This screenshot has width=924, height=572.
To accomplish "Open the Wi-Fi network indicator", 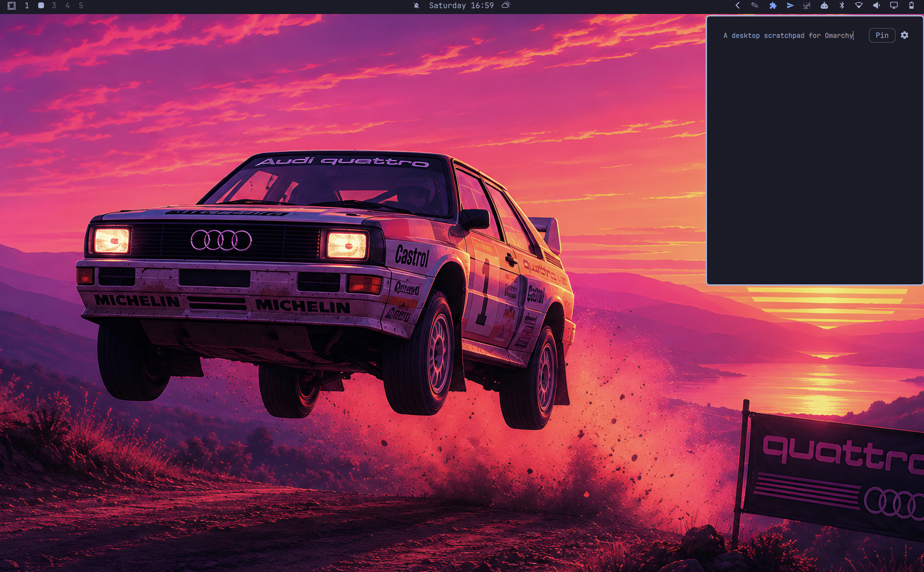I will (x=859, y=6).
